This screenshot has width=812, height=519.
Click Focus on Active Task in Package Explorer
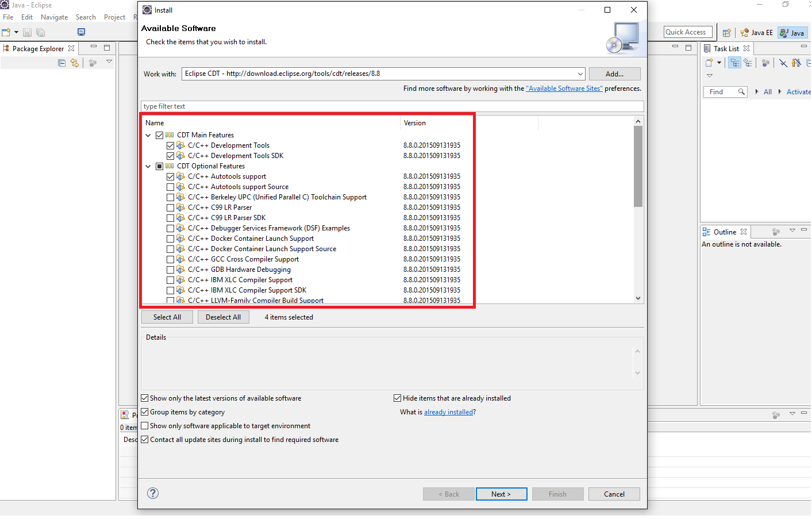point(93,63)
